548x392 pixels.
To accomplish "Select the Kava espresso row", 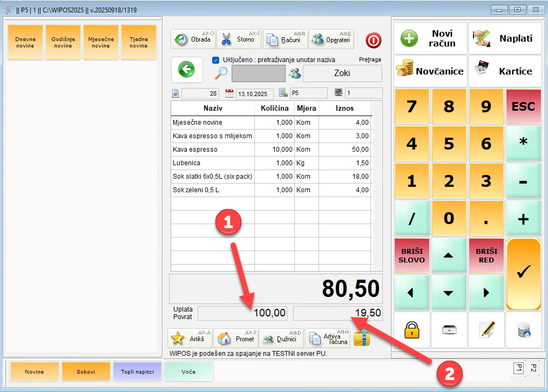I will coord(212,149).
